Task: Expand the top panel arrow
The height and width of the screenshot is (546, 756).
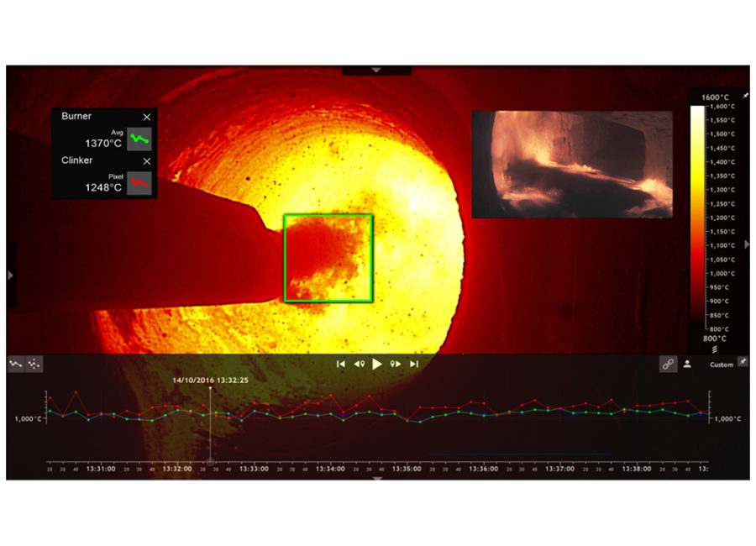Action: pyautogui.click(x=376, y=70)
